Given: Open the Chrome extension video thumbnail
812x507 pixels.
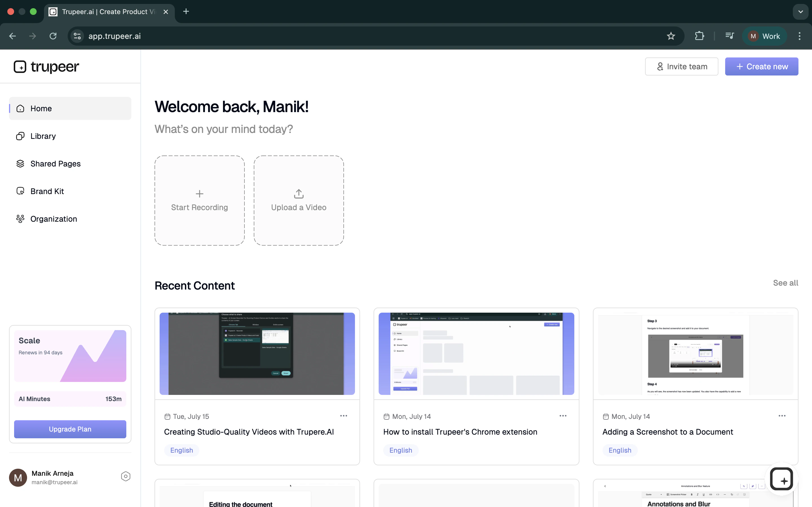Looking at the screenshot, I should tap(476, 353).
